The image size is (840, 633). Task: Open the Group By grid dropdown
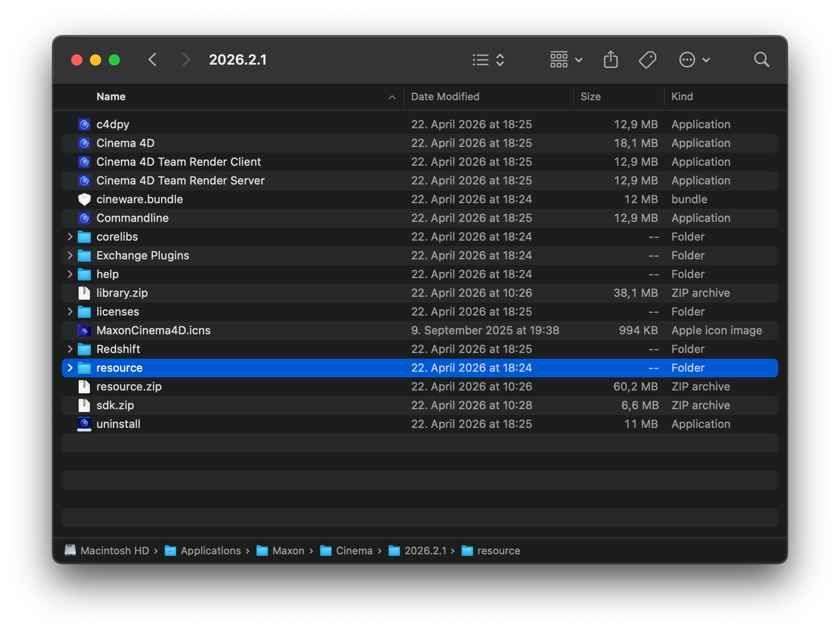[x=566, y=59]
